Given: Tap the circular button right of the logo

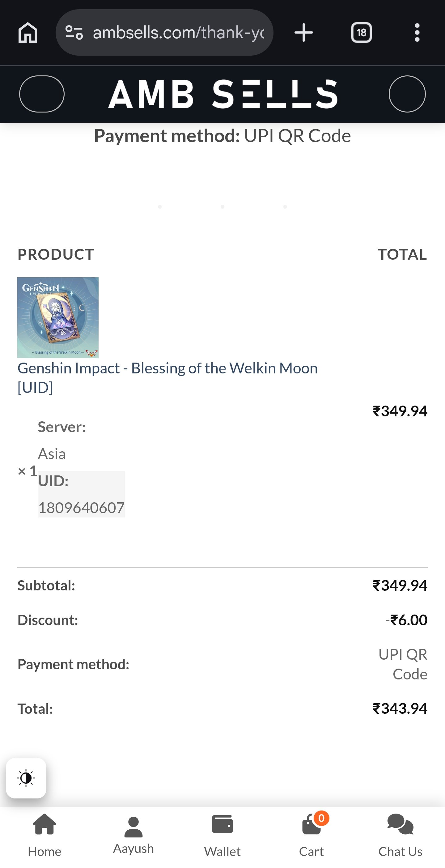Looking at the screenshot, I should (x=407, y=94).
